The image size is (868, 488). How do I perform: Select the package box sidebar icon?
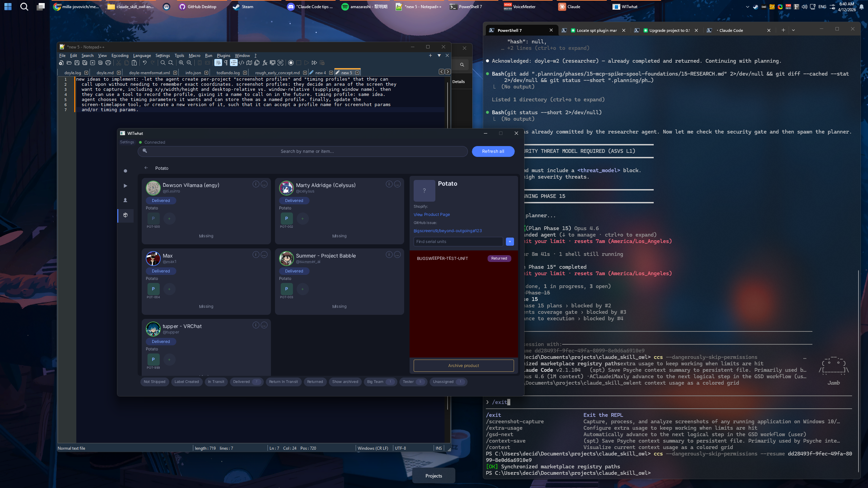coord(125,215)
